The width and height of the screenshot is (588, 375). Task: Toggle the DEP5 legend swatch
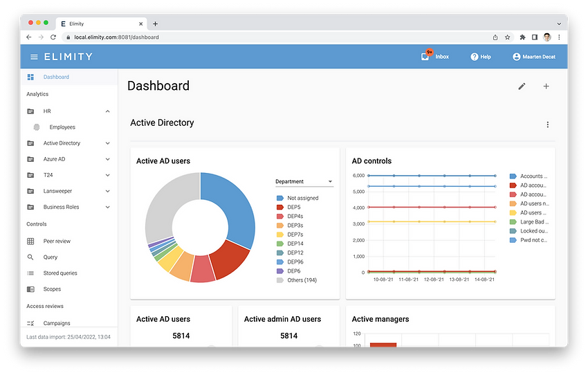pos(279,207)
